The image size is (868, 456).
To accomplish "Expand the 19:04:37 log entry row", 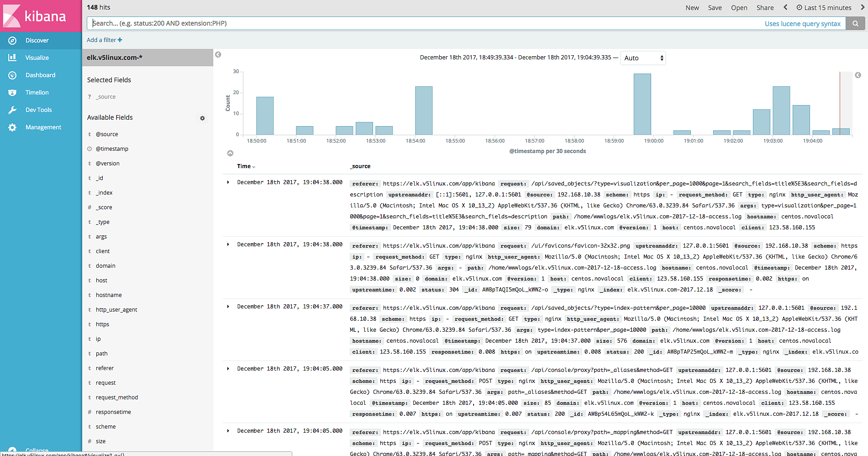I will point(228,307).
